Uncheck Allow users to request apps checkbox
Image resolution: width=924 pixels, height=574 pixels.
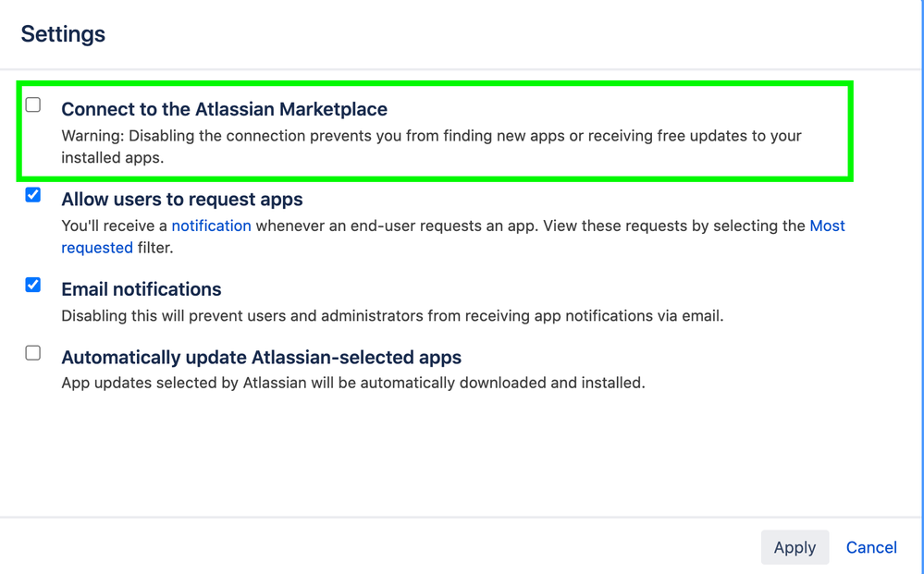pyautogui.click(x=33, y=195)
